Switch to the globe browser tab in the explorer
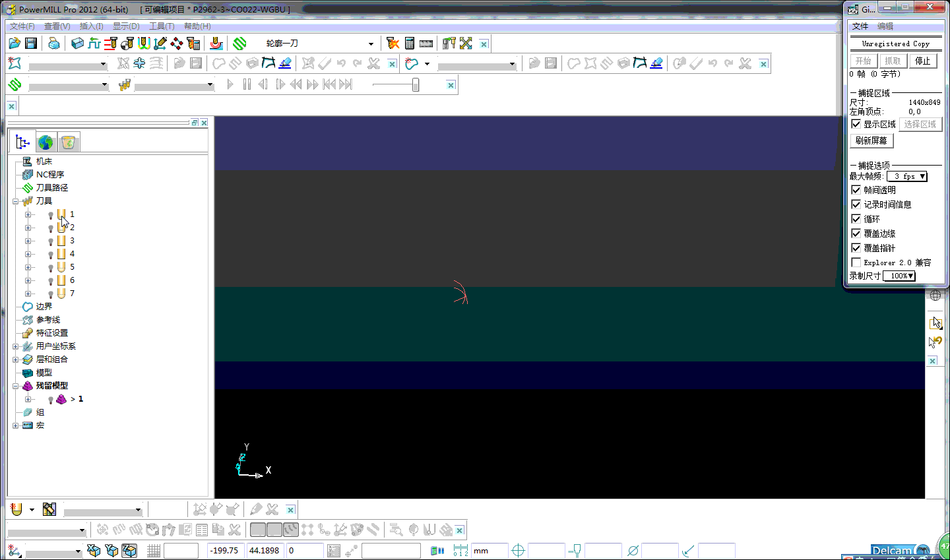 coord(46,142)
